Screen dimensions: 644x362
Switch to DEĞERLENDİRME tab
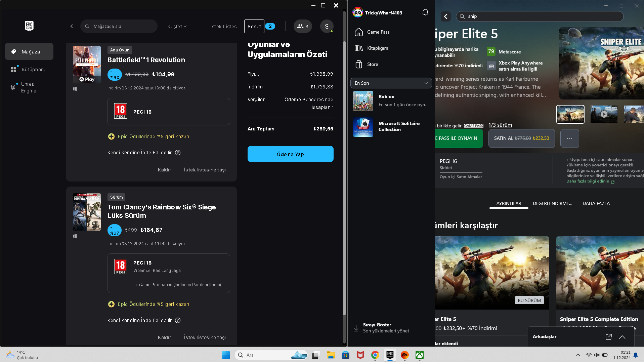tap(552, 203)
